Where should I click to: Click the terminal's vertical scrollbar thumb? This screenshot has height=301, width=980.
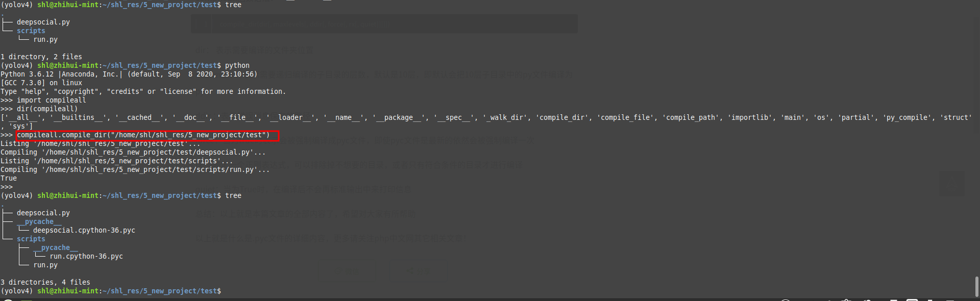976,286
